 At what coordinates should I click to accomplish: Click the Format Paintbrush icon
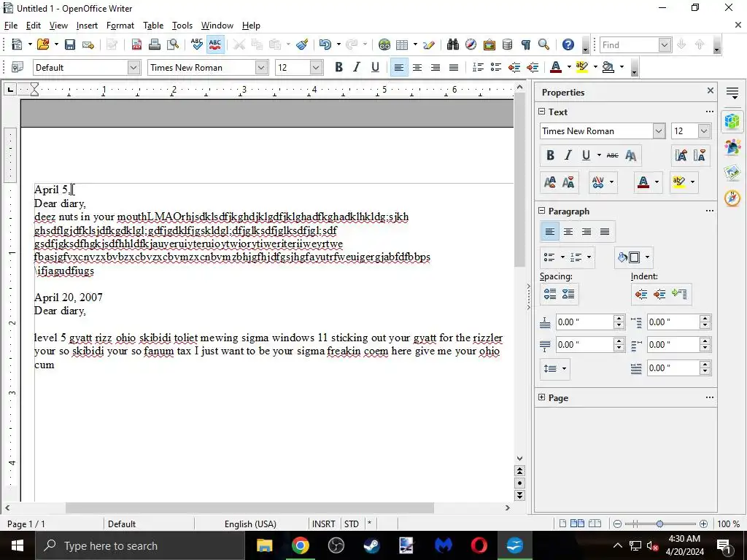coord(302,44)
